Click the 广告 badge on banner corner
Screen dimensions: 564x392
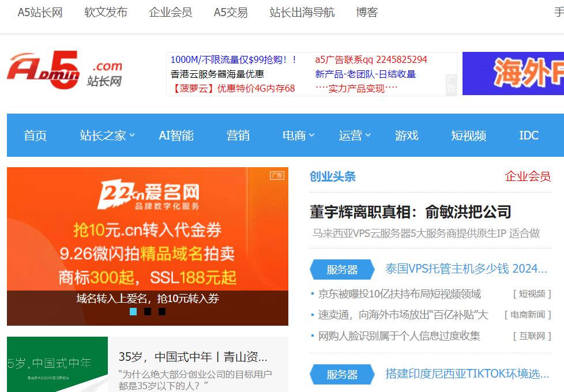click(x=277, y=175)
